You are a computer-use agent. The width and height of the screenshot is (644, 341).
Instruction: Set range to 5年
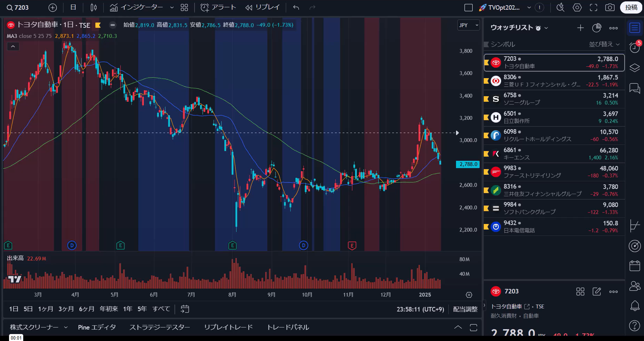click(x=142, y=309)
